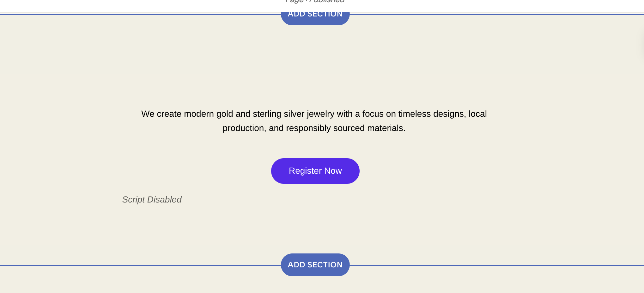
Task: Click top divider line left of ADD SECTION
Action: click(x=139, y=15)
